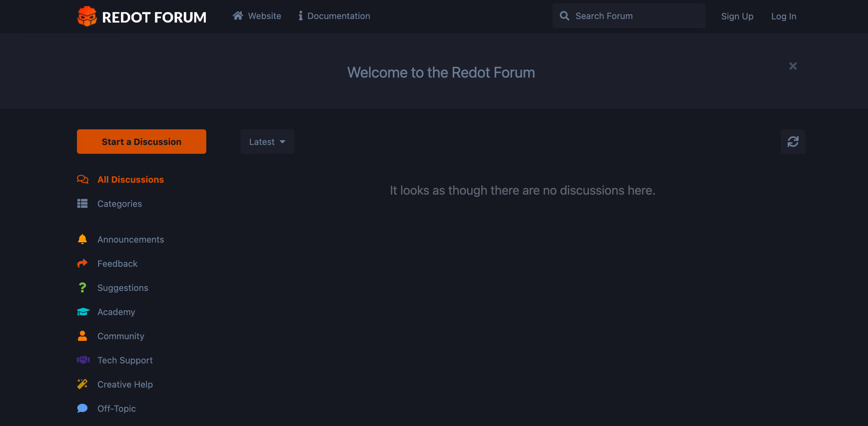Select All Discussions in sidebar
The width and height of the screenshot is (868, 426).
(130, 179)
